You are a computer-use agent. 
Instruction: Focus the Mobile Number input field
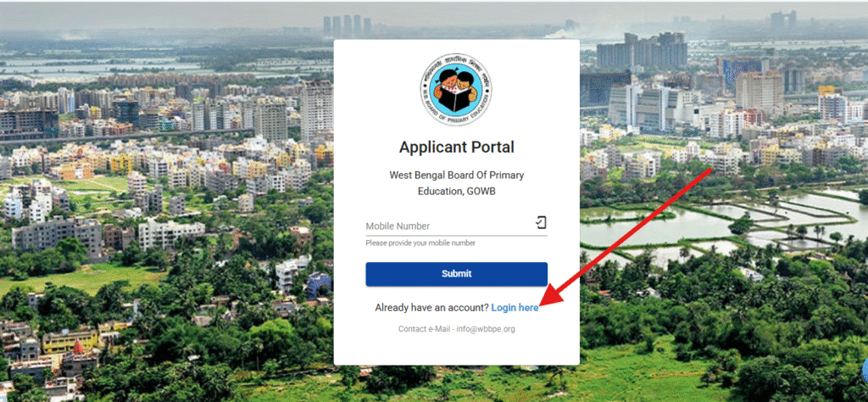pos(456,226)
